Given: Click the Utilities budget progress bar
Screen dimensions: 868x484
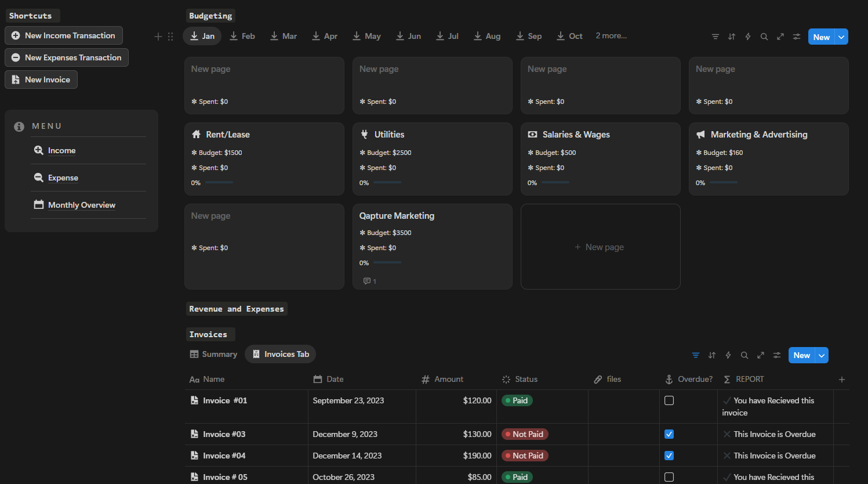Looking at the screenshot, I should pyautogui.click(x=387, y=182).
